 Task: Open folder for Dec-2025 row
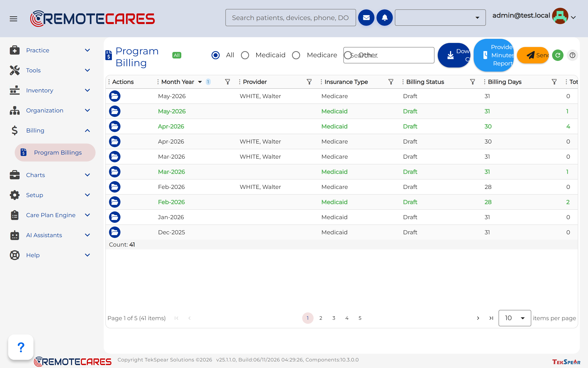pos(115,232)
